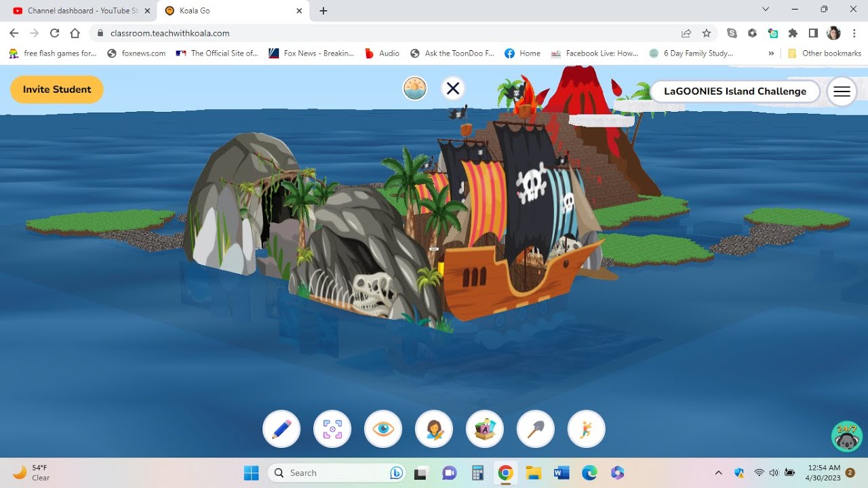Open File Explorer from taskbar

click(534, 472)
